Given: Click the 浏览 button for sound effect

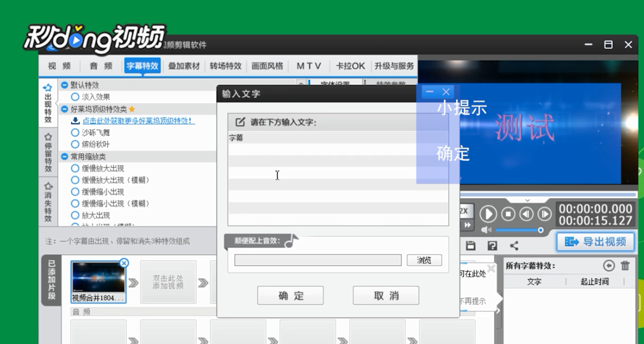Looking at the screenshot, I should click(x=424, y=260).
